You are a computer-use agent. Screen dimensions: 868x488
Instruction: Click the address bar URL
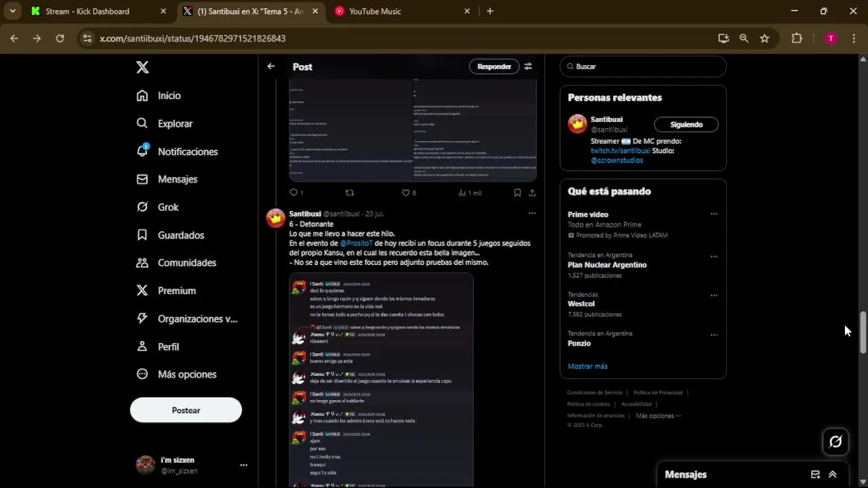click(193, 39)
